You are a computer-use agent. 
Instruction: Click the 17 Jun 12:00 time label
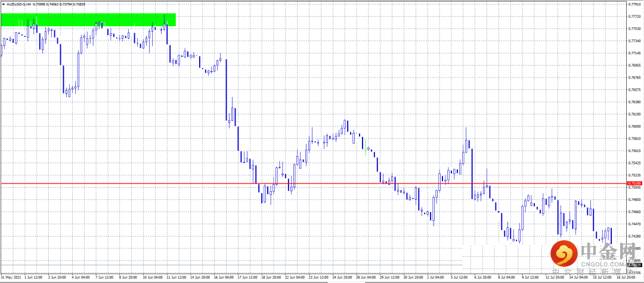point(248,277)
